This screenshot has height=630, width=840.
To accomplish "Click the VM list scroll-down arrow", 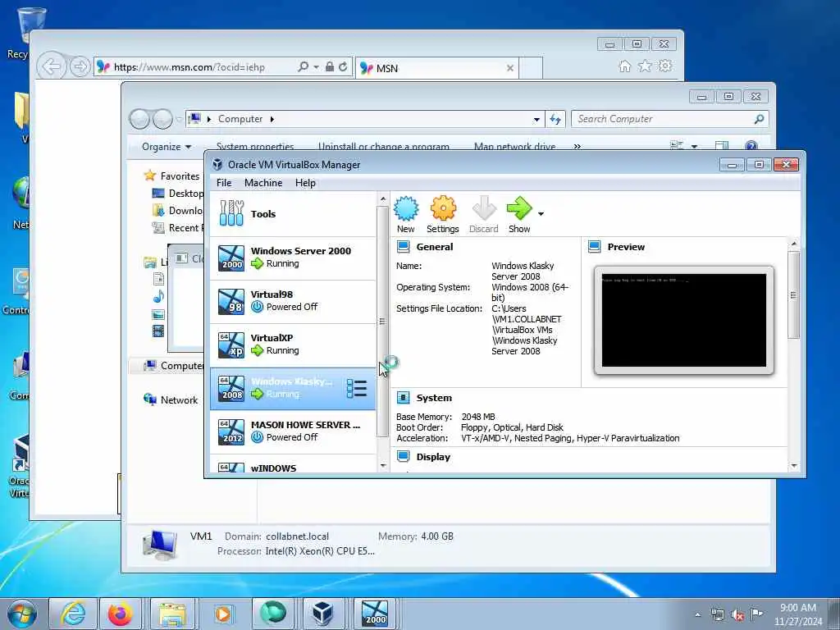I will [x=382, y=466].
